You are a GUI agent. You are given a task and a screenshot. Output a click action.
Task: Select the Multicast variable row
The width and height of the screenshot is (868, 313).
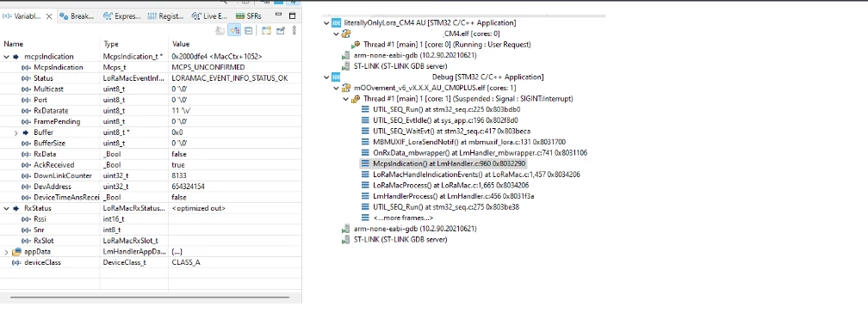tap(151, 89)
